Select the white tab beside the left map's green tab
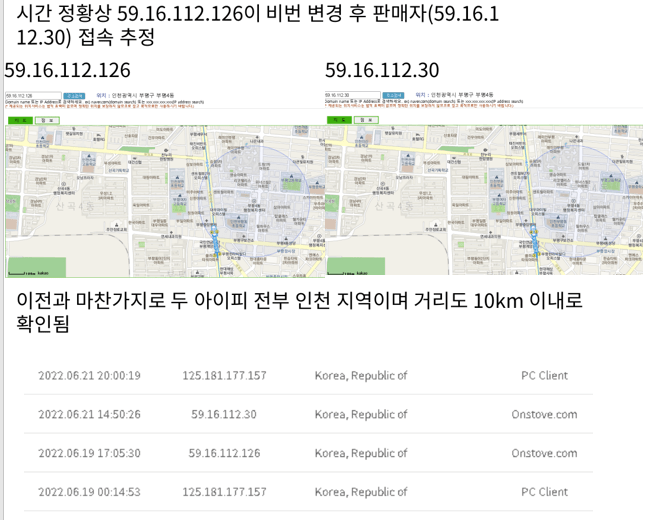The width and height of the screenshot is (645, 520). coord(46,119)
